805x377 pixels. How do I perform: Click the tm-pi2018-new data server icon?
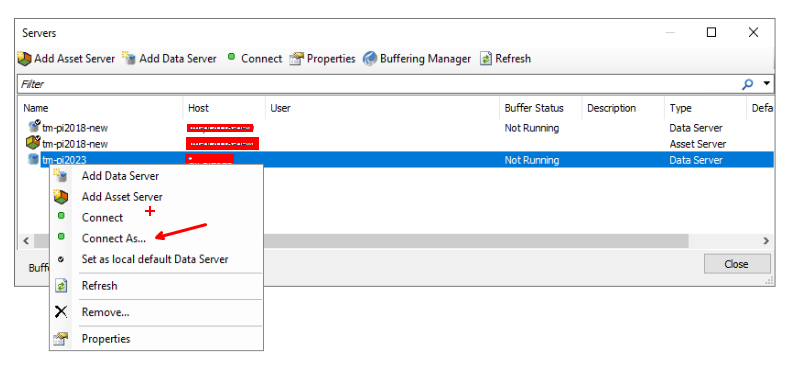[34, 126]
